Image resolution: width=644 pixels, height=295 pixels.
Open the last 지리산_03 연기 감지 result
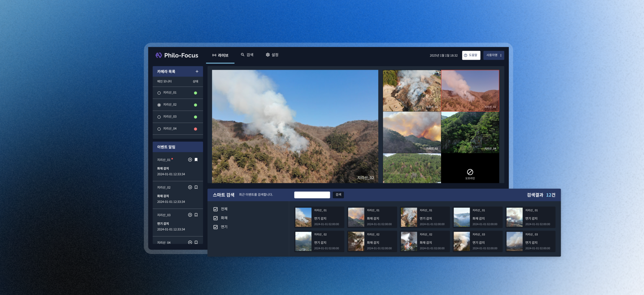click(531, 241)
